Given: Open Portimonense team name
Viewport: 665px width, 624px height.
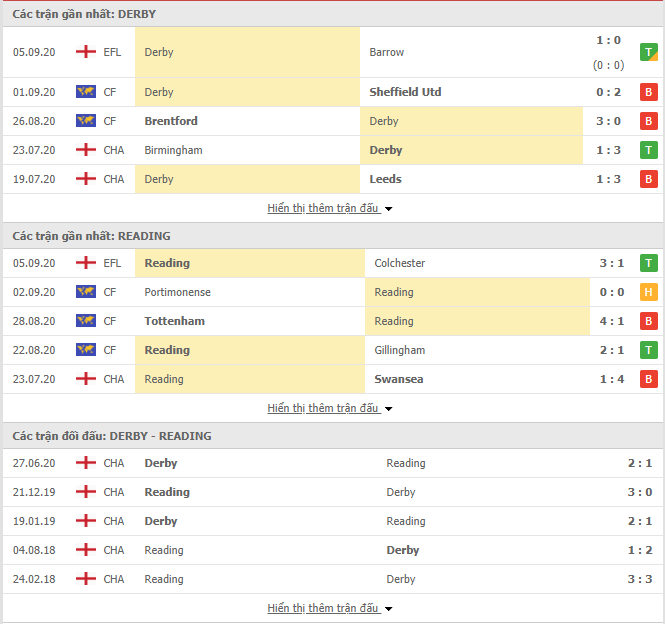Looking at the screenshot, I should click(x=177, y=292).
